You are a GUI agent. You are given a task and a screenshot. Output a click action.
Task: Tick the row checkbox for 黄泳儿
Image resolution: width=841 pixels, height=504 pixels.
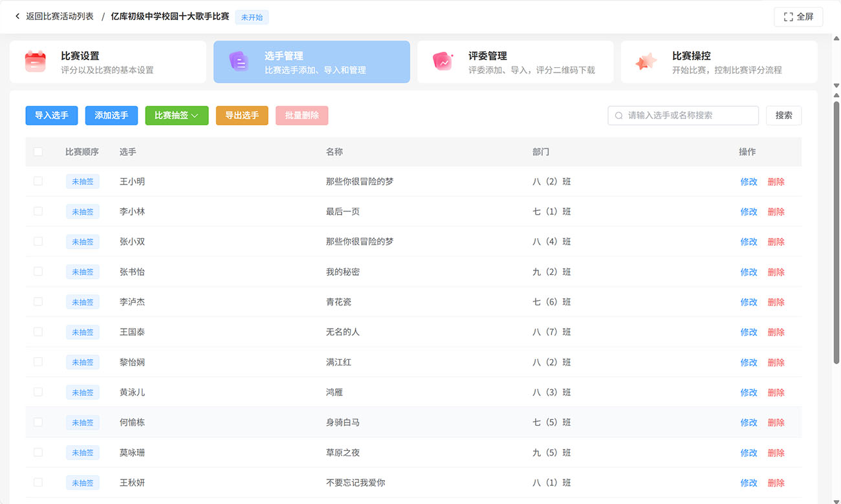pos(38,392)
